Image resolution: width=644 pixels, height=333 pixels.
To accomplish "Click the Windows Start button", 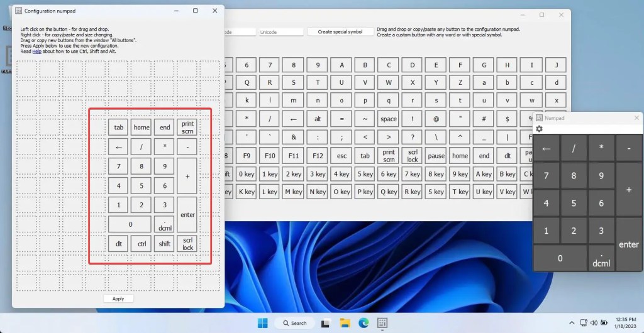I will [263, 323].
